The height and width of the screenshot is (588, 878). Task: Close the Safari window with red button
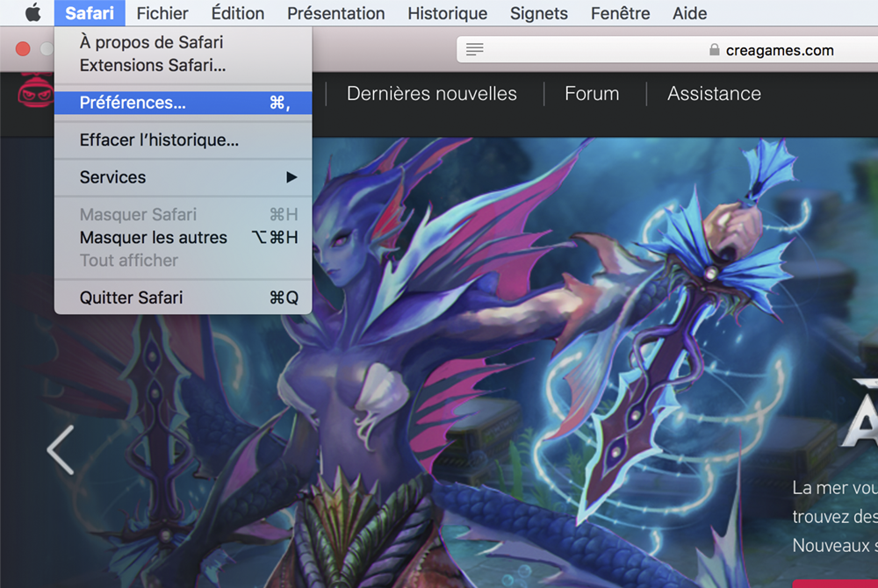tap(23, 49)
